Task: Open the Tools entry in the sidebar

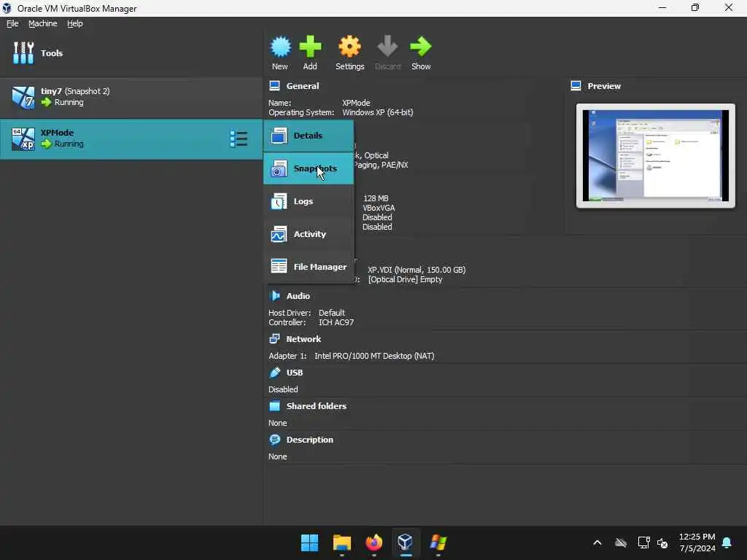Action: tap(131, 52)
